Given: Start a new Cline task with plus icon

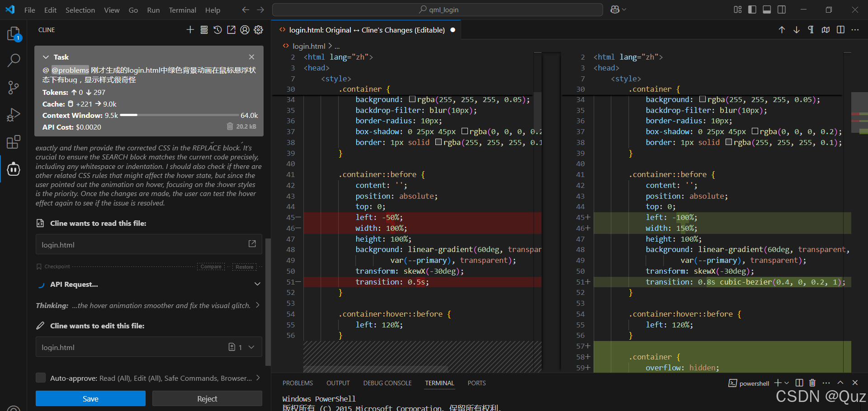Looking at the screenshot, I should pyautogui.click(x=190, y=30).
